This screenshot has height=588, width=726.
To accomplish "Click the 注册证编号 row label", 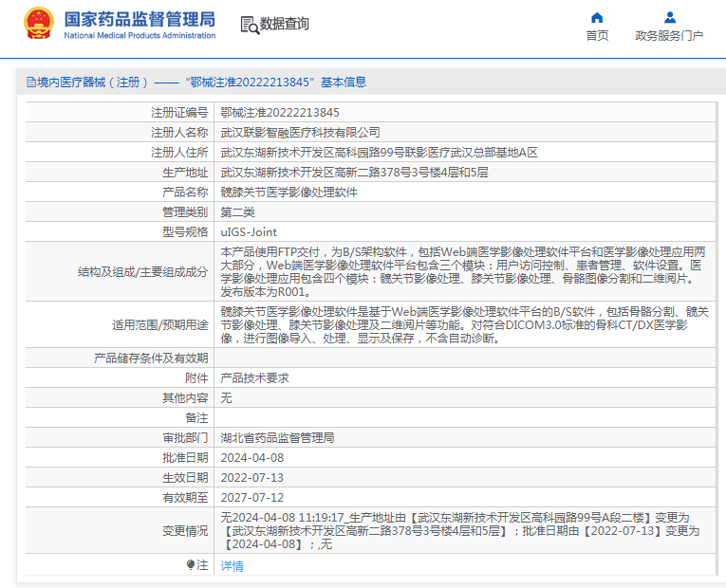I will [x=179, y=113].
